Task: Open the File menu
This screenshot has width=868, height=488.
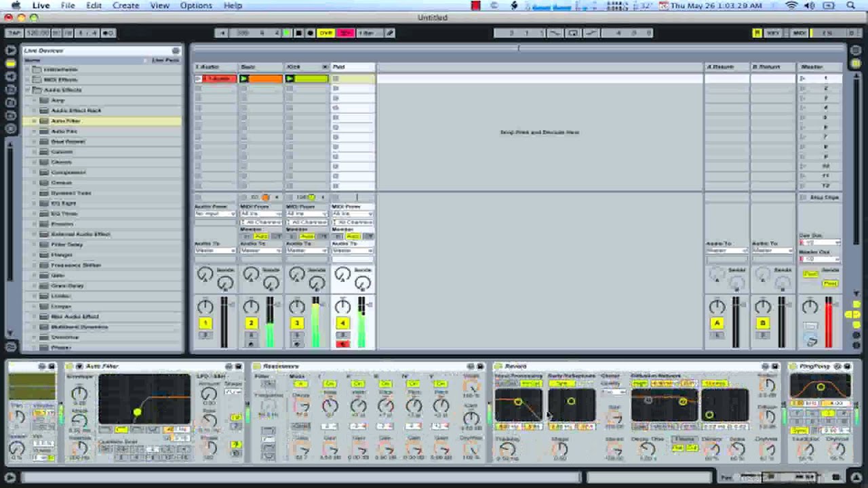Action: 68,5
